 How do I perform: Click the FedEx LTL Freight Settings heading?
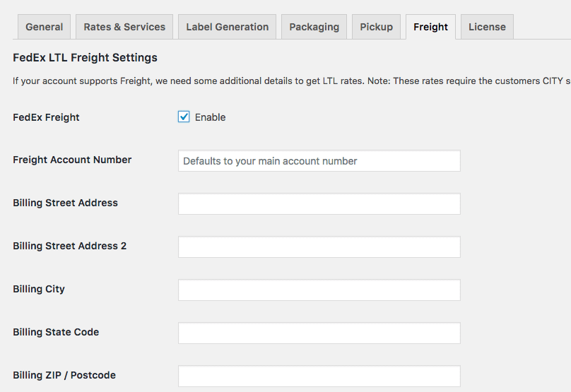[85, 57]
